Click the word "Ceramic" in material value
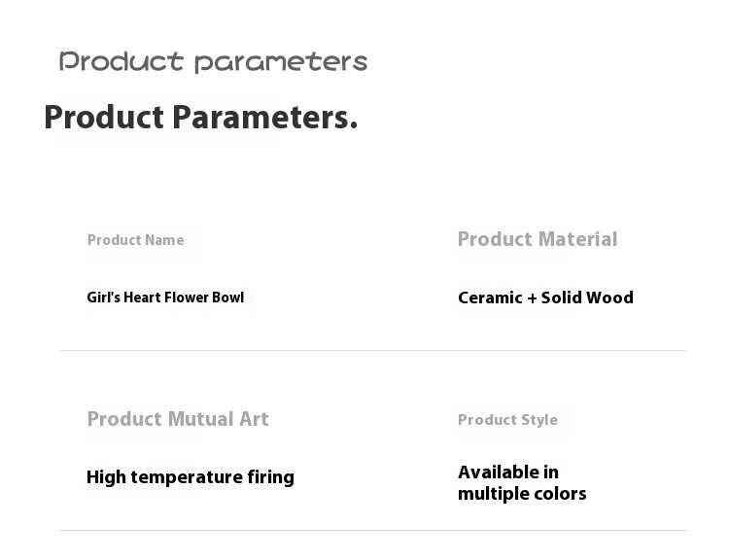Screen dimensions: 729x560 click(x=490, y=297)
